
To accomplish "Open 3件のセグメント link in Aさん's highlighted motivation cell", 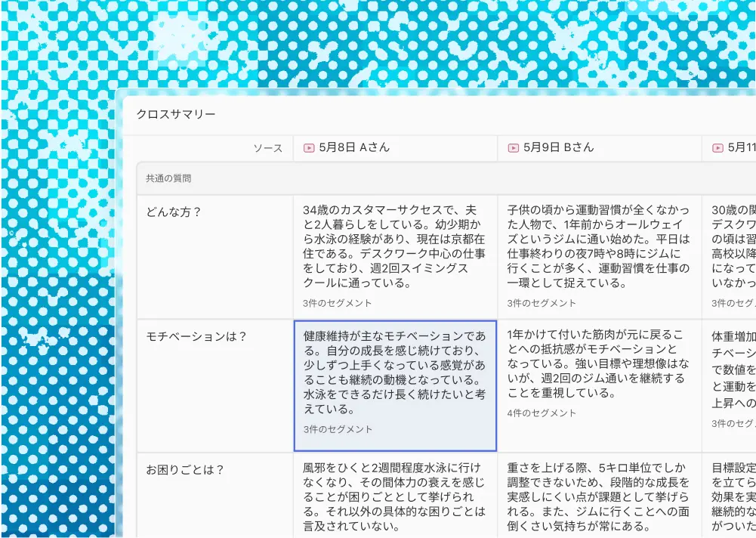I will [x=338, y=429].
